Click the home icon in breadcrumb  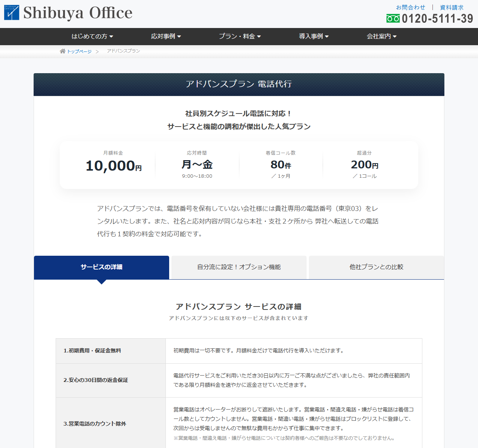point(63,51)
